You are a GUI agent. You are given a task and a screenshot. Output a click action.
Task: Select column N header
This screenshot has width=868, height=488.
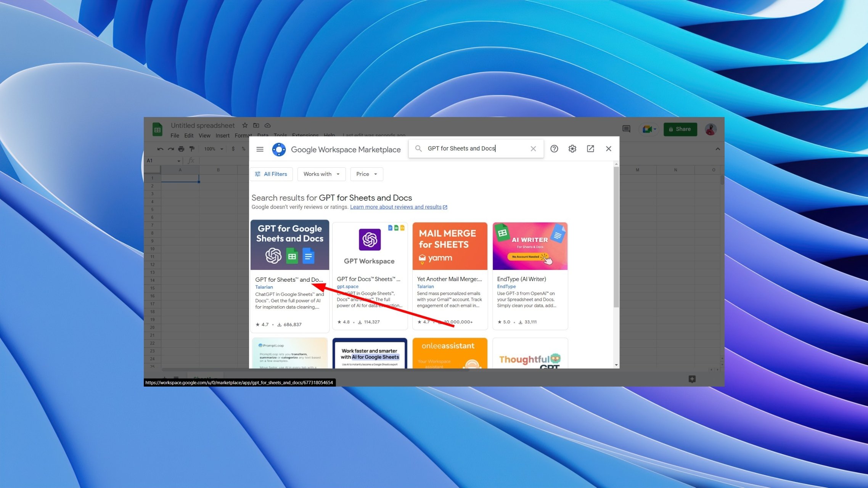click(x=675, y=170)
